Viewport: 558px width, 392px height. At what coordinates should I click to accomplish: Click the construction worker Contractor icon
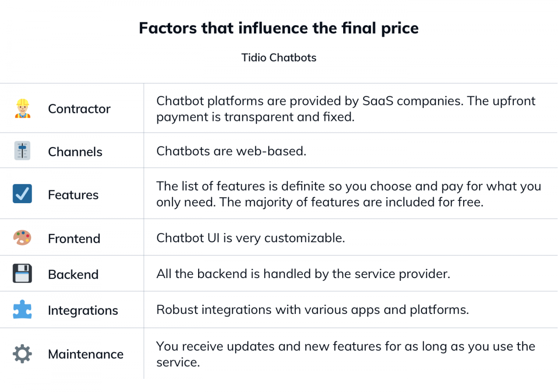click(22, 108)
